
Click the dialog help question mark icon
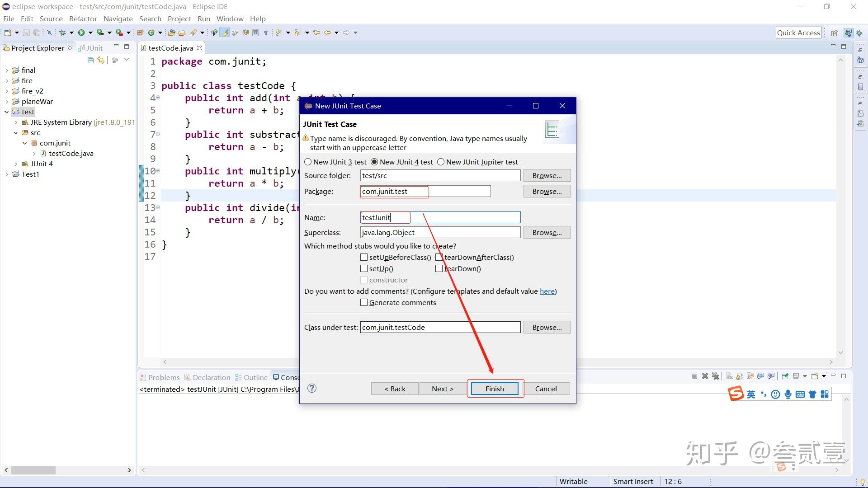tap(312, 388)
